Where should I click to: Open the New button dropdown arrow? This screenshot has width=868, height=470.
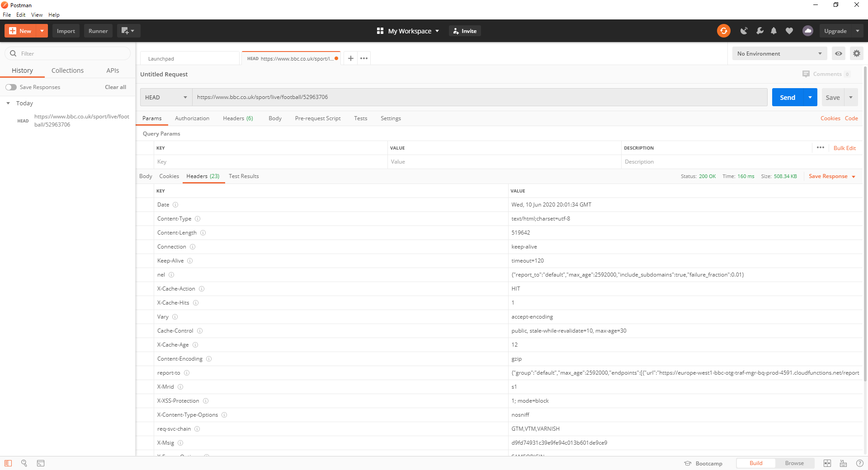42,31
